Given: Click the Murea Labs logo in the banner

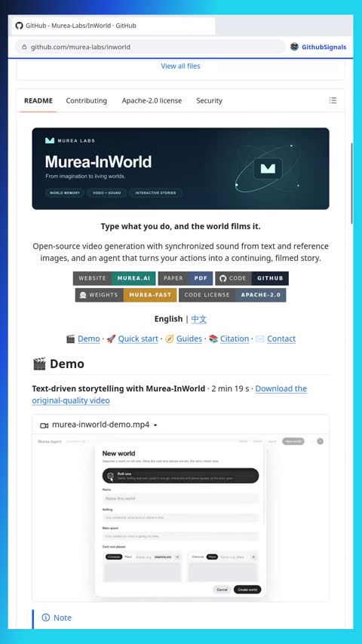Looking at the screenshot, I should [x=50, y=140].
